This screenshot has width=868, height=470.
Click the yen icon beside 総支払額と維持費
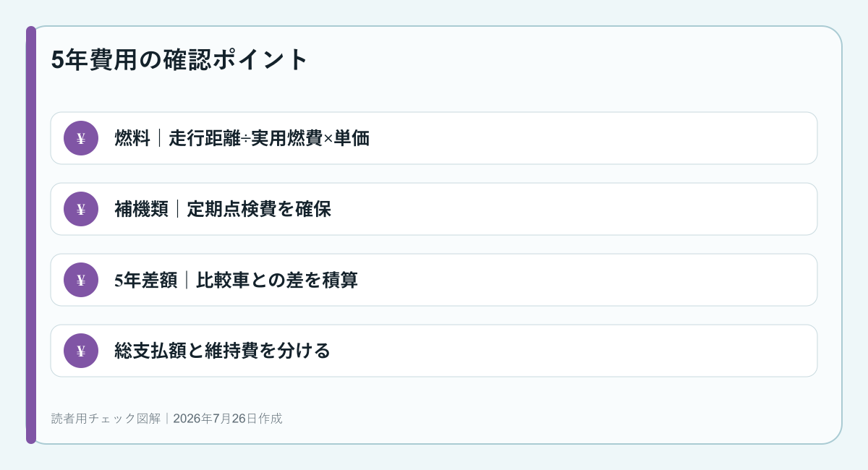[81, 351]
